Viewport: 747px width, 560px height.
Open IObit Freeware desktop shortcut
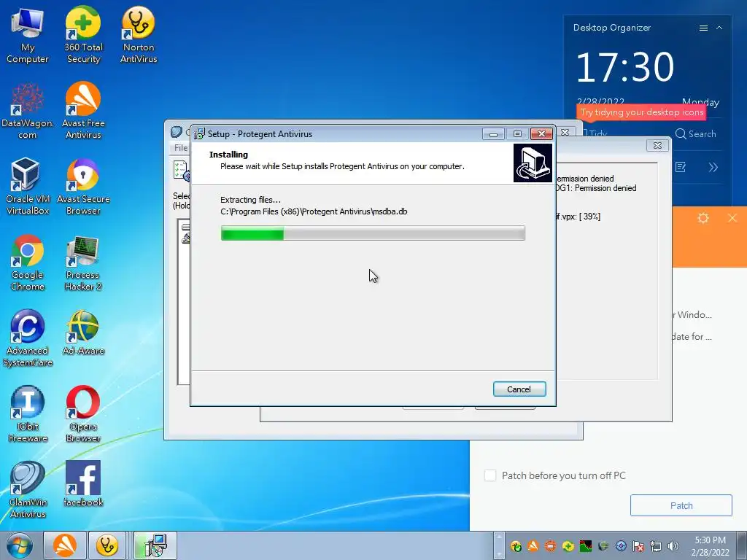click(x=27, y=414)
